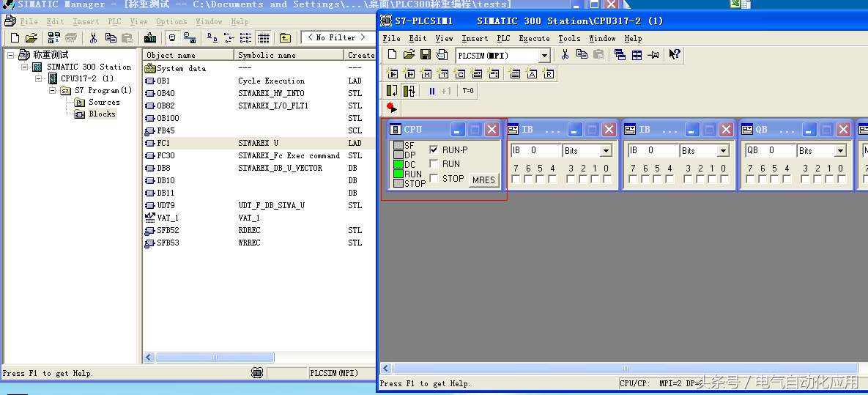
Task: Click Download to PLC icon
Action: coord(150,37)
